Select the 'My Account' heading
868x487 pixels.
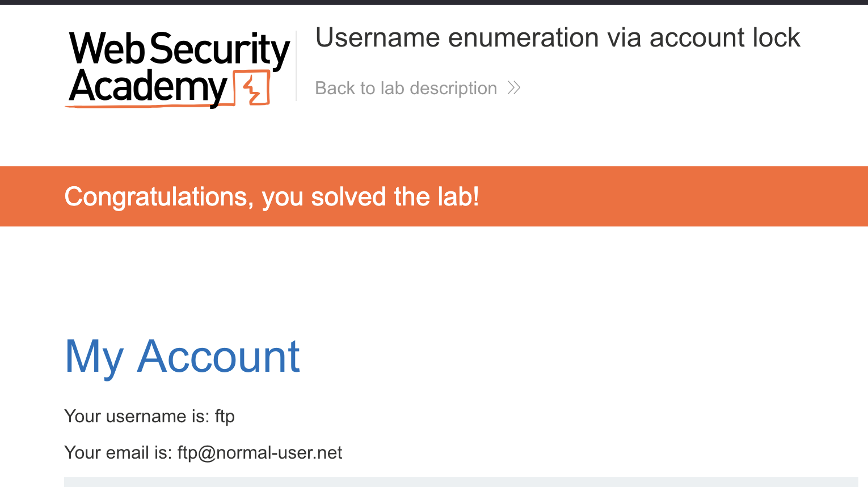point(182,356)
